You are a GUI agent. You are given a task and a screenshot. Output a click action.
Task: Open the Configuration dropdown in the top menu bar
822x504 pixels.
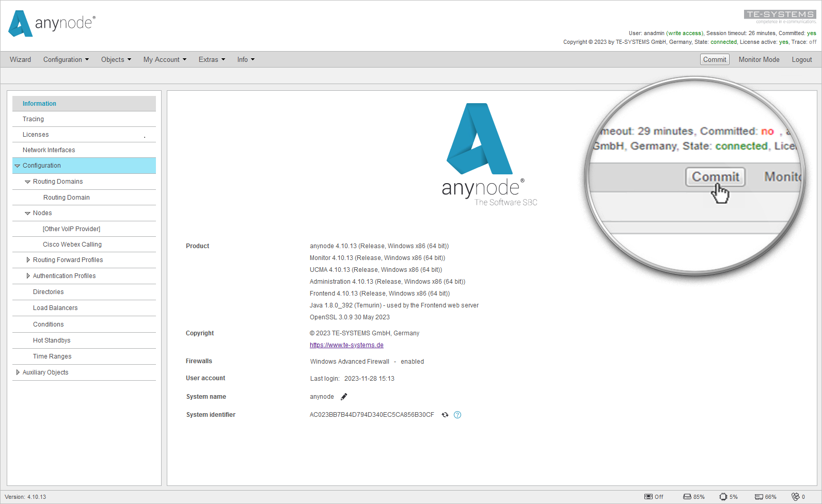point(66,59)
